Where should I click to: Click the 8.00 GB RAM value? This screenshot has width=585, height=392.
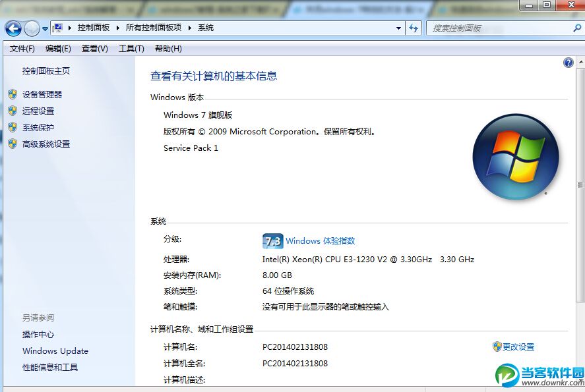click(277, 275)
